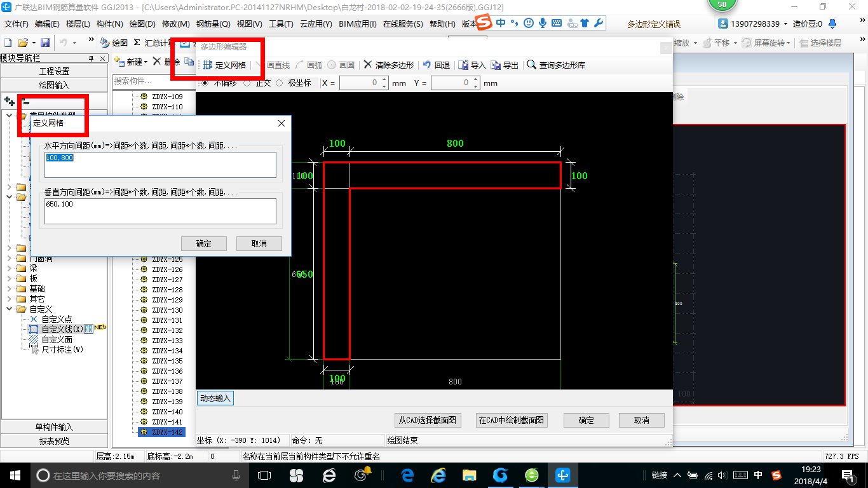This screenshot has width=868, height=488.
Task: Click the Sogou soft keyboard icon
Action: click(x=557, y=24)
